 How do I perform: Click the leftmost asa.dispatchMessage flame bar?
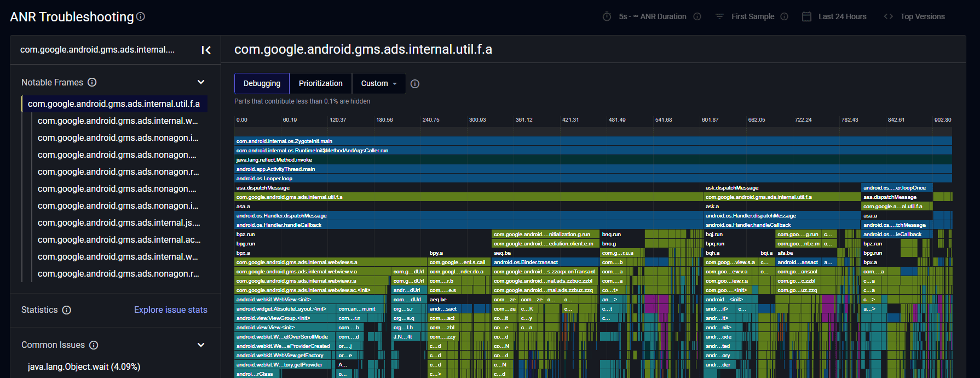pyautogui.click(x=469, y=188)
